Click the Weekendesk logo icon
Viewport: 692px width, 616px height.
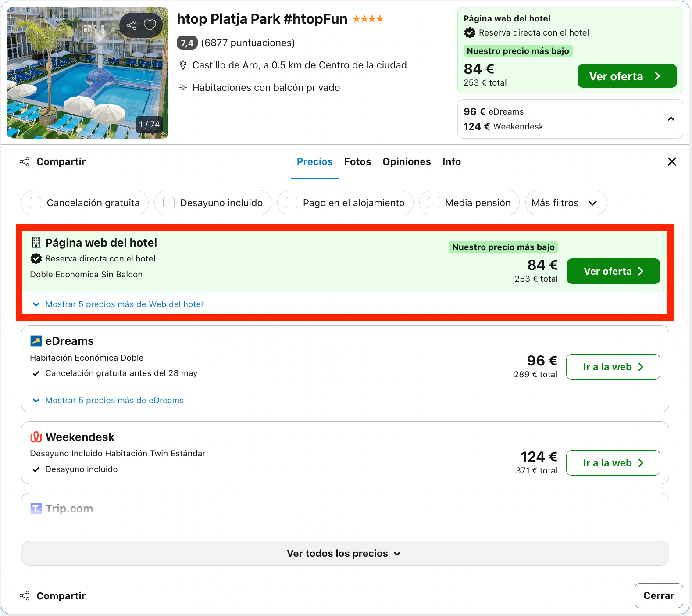36,437
